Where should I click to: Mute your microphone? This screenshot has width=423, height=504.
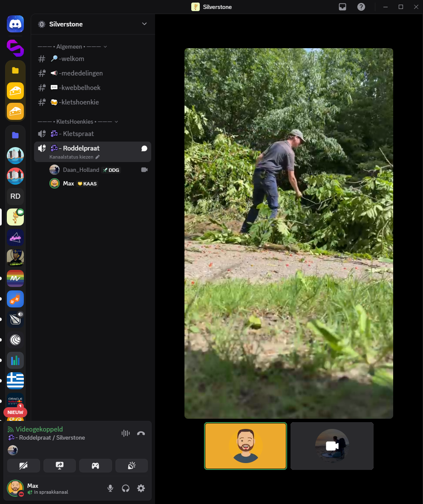pyautogui.click(x=110, y=488)
